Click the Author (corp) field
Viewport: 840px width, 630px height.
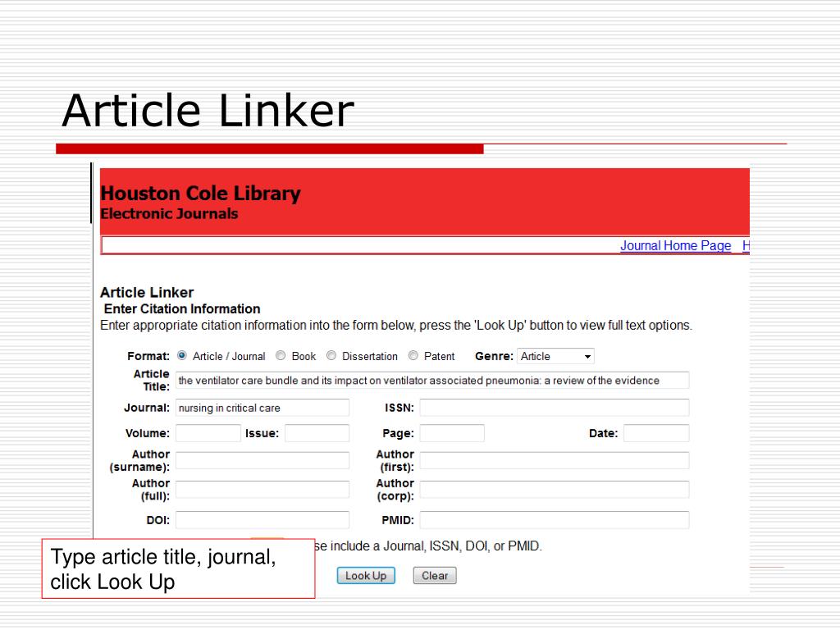[x=555, y=490]
